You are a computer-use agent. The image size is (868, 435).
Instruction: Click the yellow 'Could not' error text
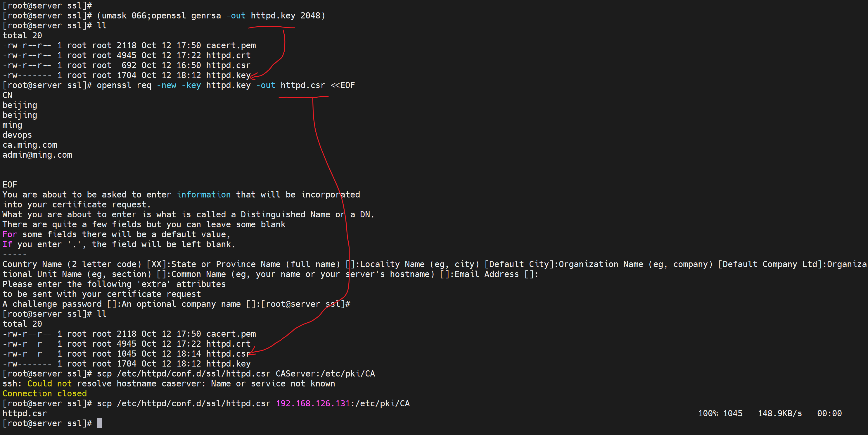tap(49, 384)
